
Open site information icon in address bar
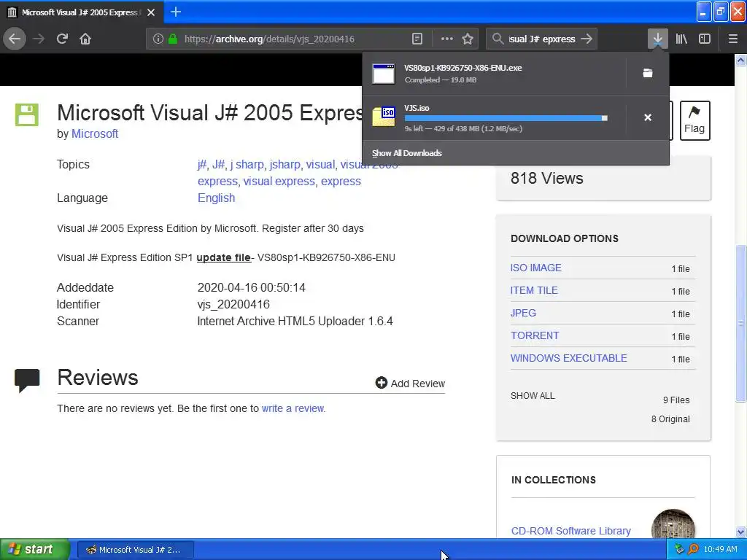coord(158,39)
